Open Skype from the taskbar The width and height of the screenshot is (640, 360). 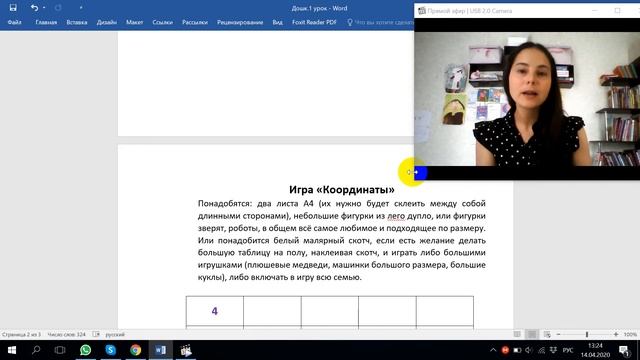(x=111, y=350)
